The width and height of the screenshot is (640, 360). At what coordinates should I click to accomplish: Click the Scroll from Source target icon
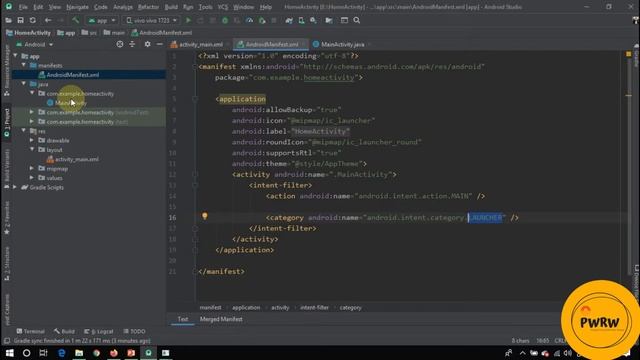[x=120, y=44]
